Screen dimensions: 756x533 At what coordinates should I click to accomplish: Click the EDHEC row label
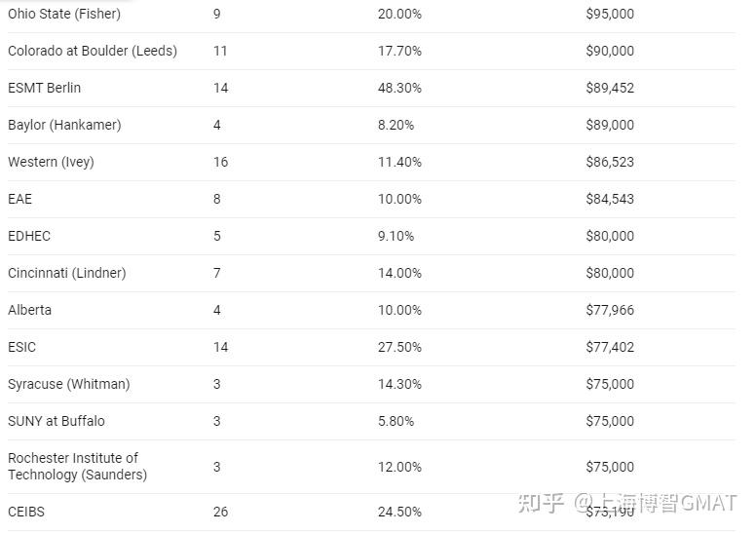[29, 236]
